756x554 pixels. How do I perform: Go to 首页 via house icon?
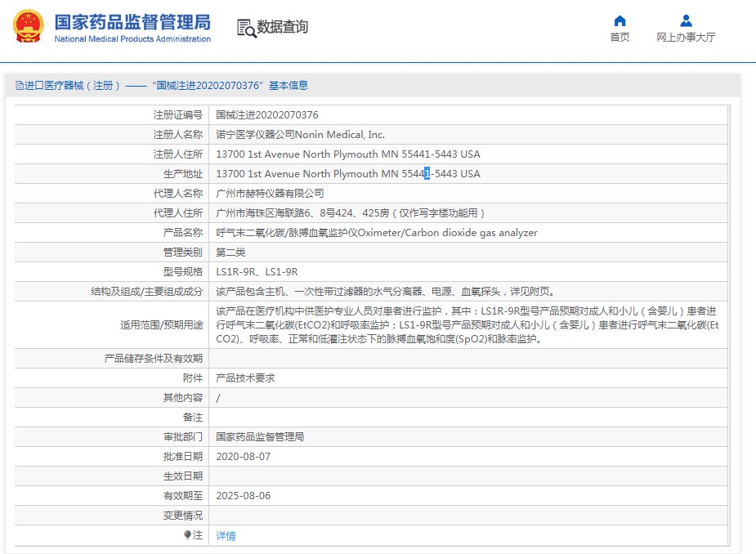tap(620, 20)
